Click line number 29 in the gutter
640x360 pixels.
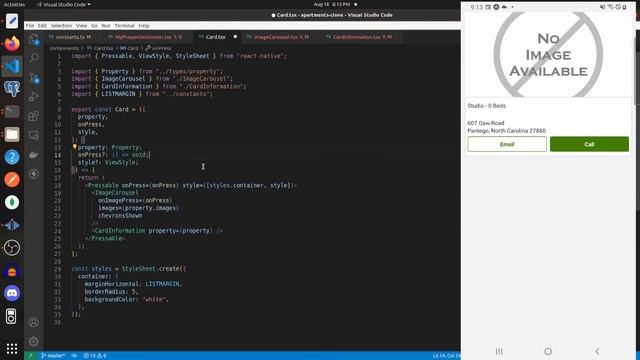coord(58,269)
